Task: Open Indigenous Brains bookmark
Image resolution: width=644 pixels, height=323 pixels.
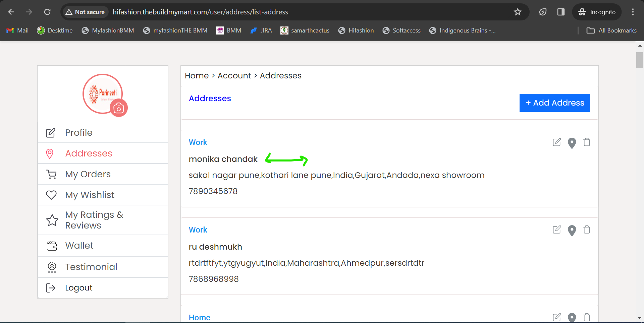Action: pyautogui.click(x=463, y=30)
